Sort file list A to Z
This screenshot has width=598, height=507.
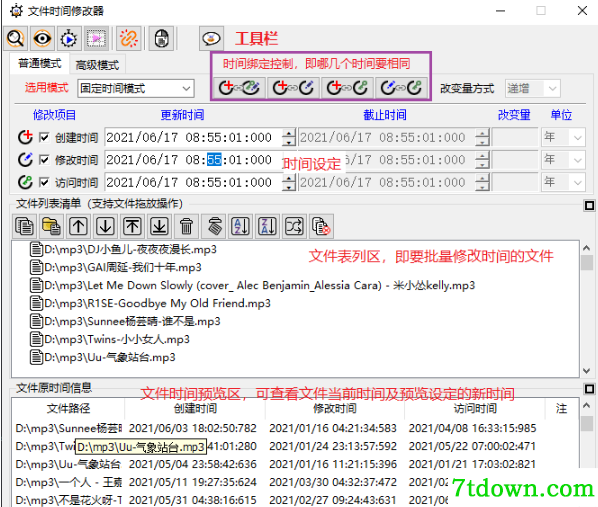point(241,226)
